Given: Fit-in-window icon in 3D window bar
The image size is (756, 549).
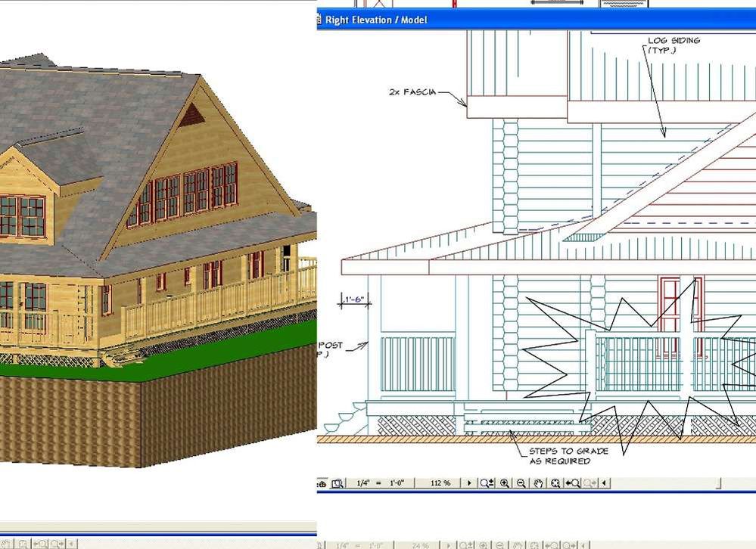Looking at the screenshot, I should [22, 544].
